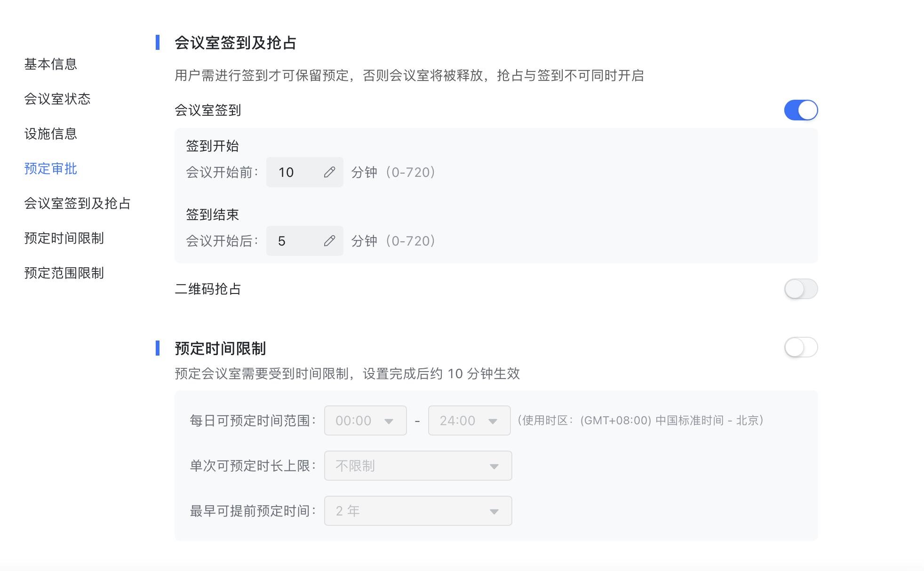Expand the chevron arrow on the 不限制 selector
This screenshot has width=924, height=571.
[x=494, y=466]
